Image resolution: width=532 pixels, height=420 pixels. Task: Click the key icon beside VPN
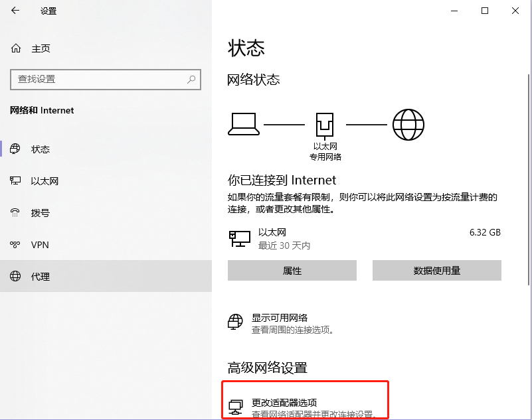(x=17, y=245)
